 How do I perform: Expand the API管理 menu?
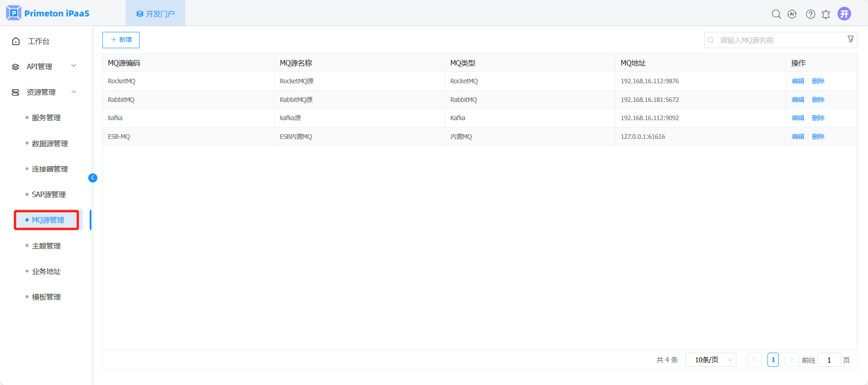(x=44, y=66)
